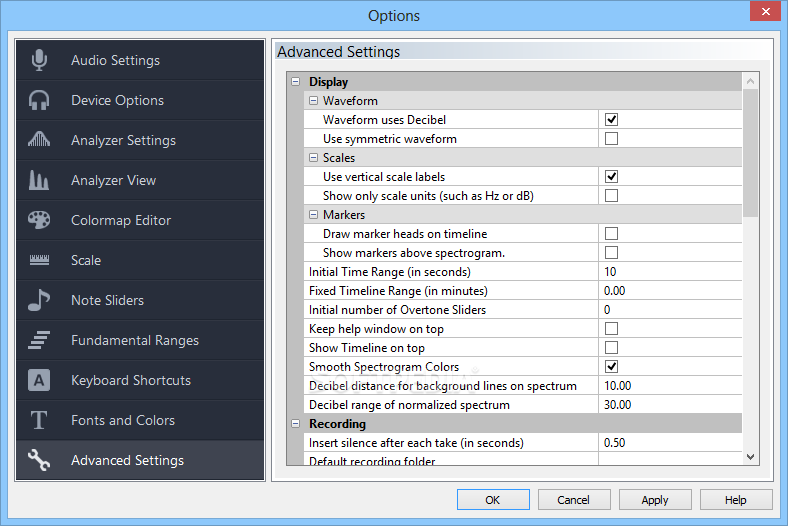Image resolution: width=788 pixels, height=526 pixels.
Task: Click the Initial Time Range value field
Action: tap(670, 272)
